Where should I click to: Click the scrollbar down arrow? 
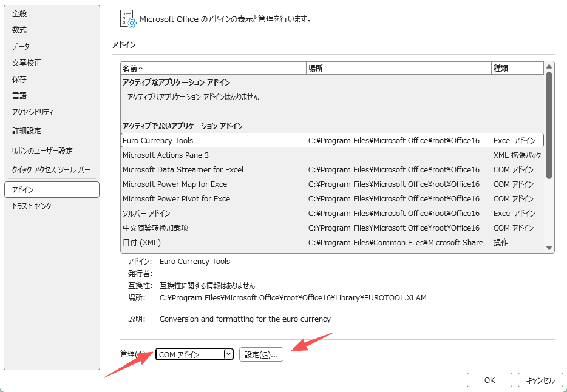(549, 248)
